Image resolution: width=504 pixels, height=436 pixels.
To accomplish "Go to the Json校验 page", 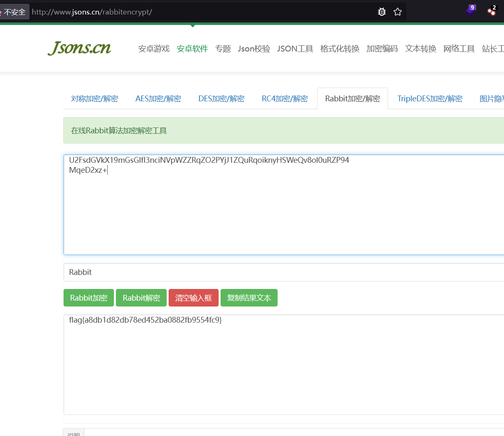I will 254,49.
